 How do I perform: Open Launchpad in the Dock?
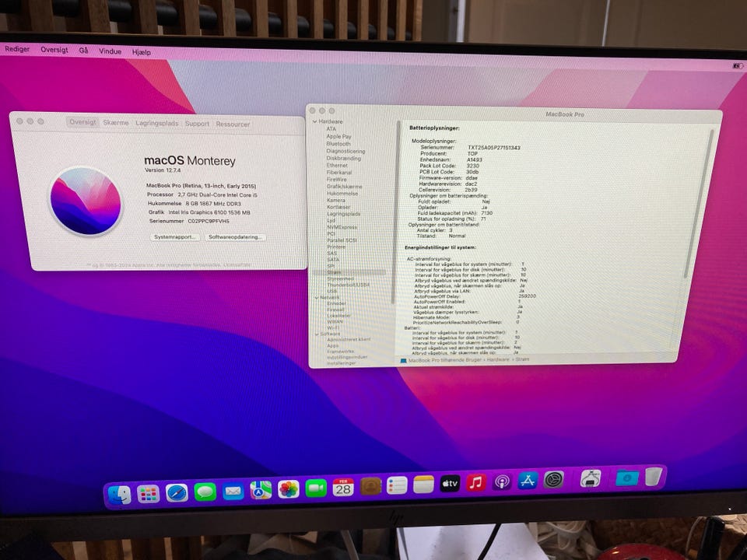(x=148, y=495)
